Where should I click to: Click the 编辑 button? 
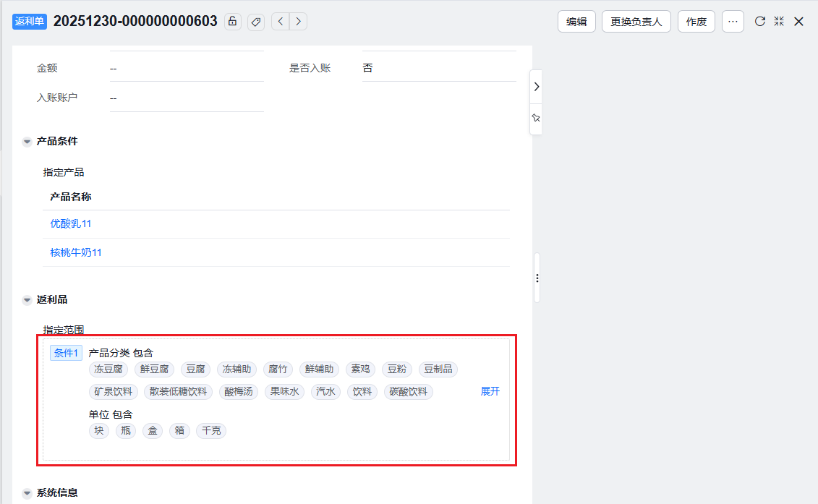pos(576,22)
